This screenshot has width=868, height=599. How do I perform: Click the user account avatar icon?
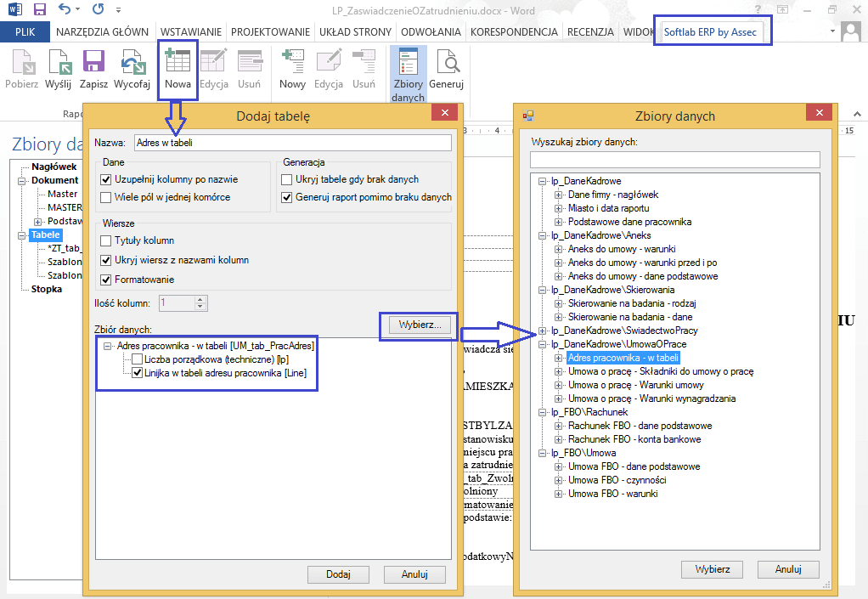pos(851,31)
